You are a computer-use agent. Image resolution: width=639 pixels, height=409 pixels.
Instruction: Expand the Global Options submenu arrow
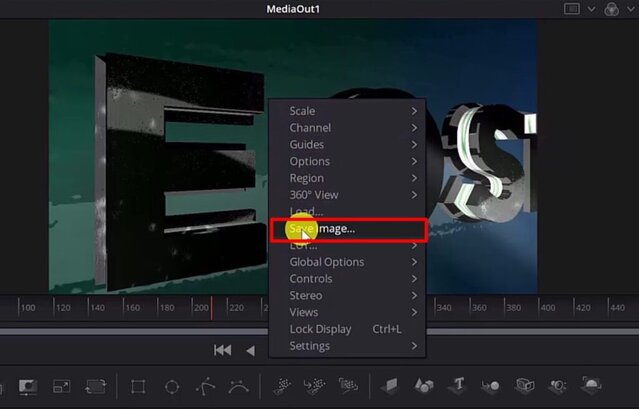pos(414,262)
